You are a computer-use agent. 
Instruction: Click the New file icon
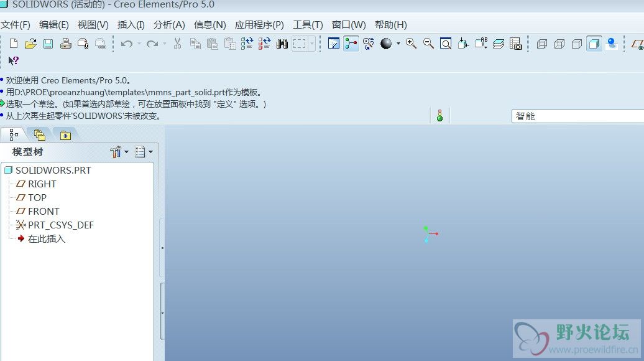pyautogui.click(x=14, y=44)
